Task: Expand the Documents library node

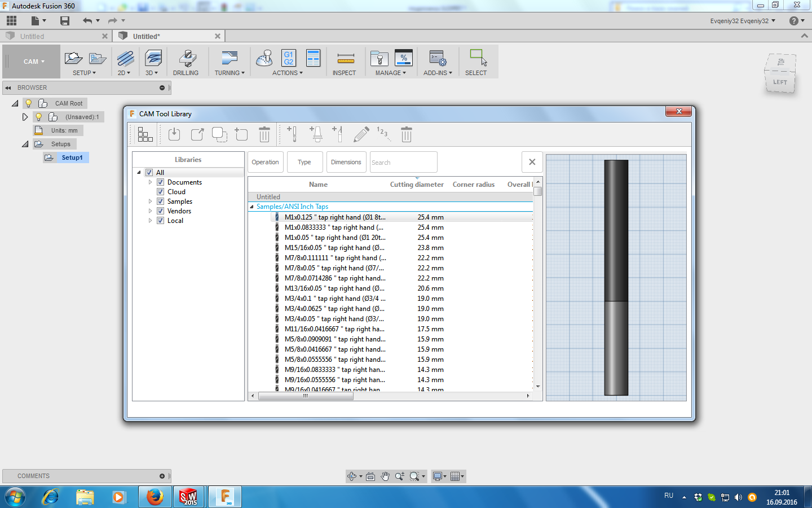Action: (150, 182)
